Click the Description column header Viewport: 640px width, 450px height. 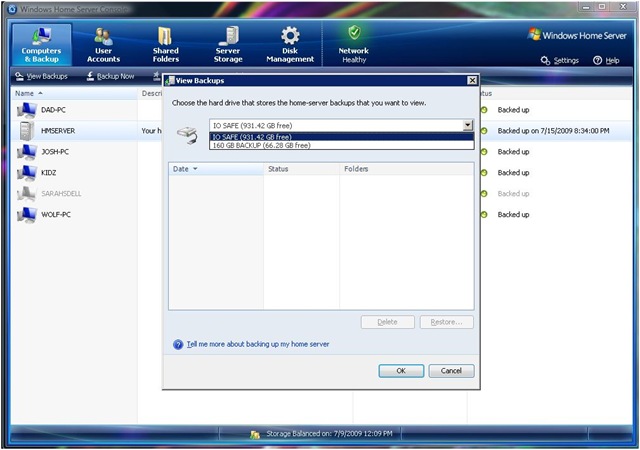tap(151, 94)
